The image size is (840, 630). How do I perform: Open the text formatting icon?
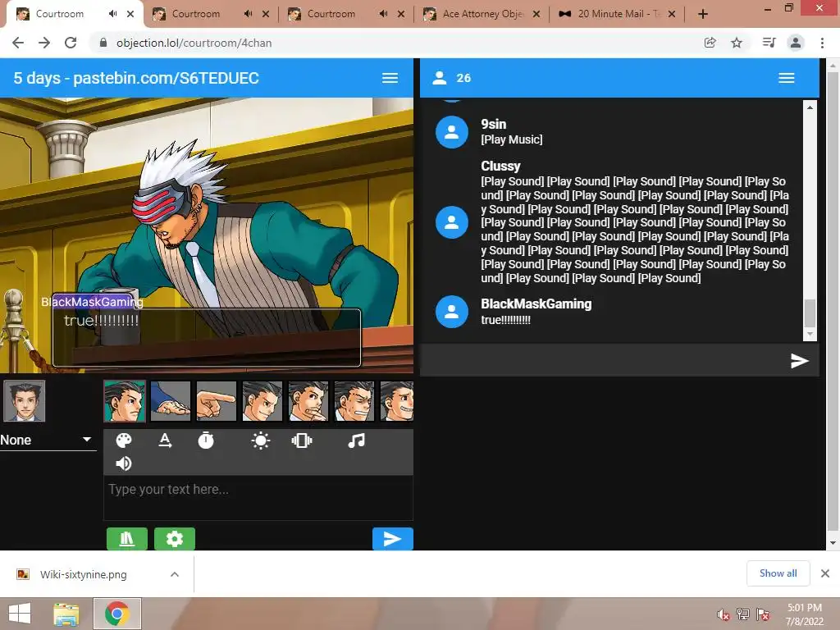165,441
